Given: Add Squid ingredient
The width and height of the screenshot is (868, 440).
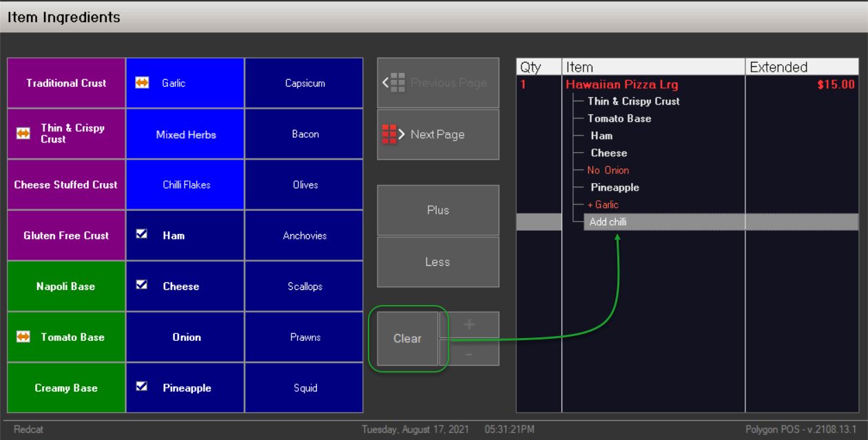Looking at the screenshot, I should pyautogui.click(x=304, y=388).
